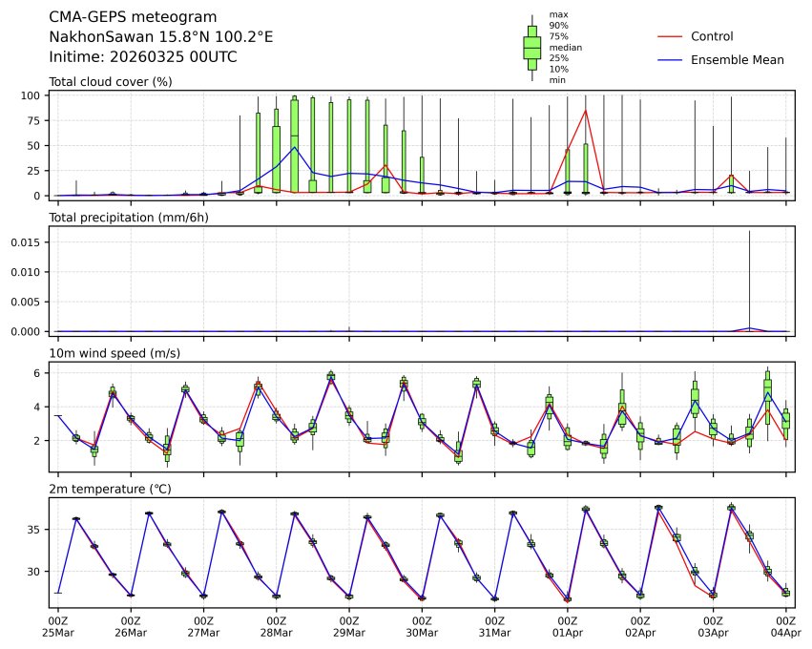Select the 'Ensemble Mean' legend label
This screenshot has width=812, height=649.
[737, 60]
